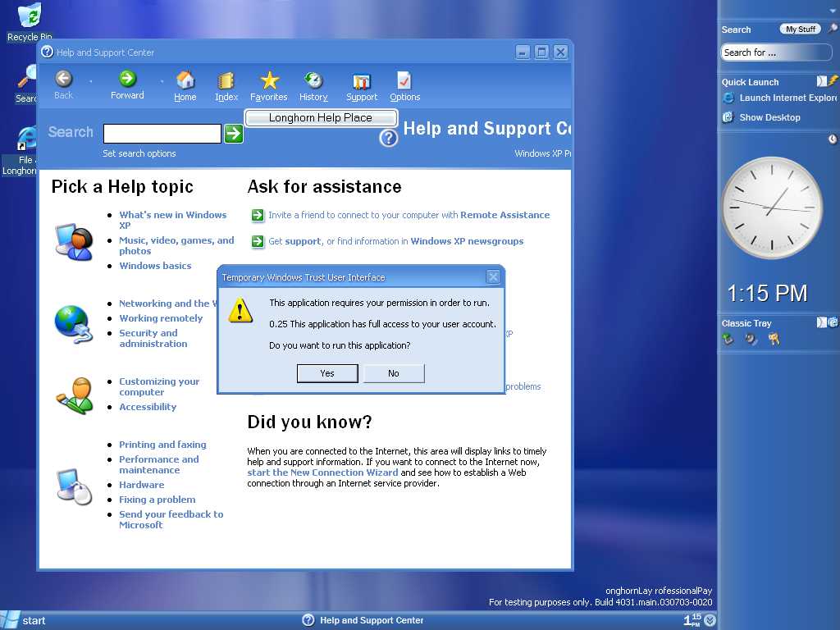840x630 pixels.
Task: Open What's new in Windows XP
Action: tap(172, 220)
